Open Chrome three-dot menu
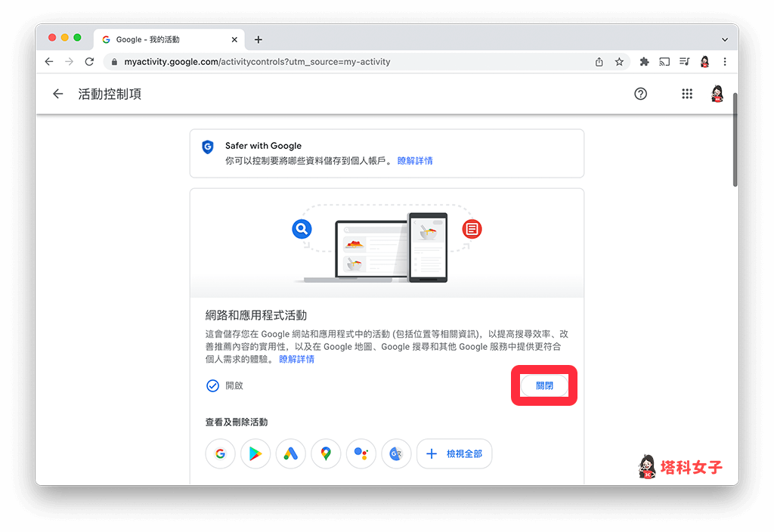774x532 pixels. pyautogui.click(x=725, y=62)
